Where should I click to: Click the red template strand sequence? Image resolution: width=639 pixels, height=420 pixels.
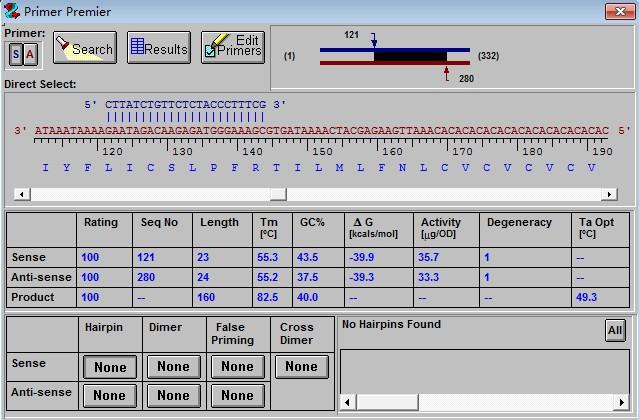[x=322, y=130]
